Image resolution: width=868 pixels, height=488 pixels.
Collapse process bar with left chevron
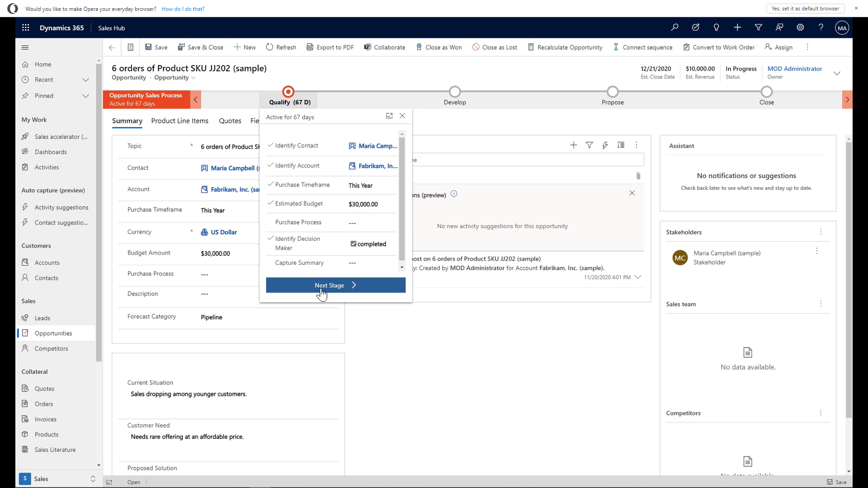(x=196, y=99)
